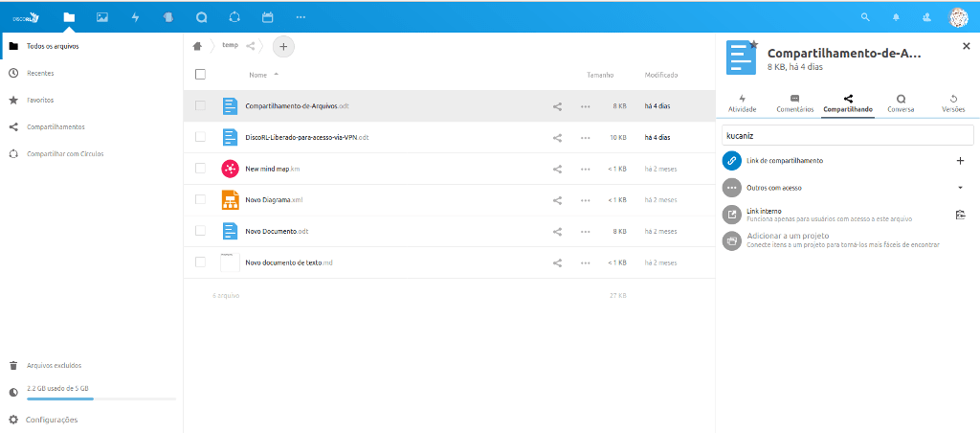The width and height of the screenshot is (980, 433).
Task: Open Arquivos excluídos in the sidebar
Action: coord(54,365)
